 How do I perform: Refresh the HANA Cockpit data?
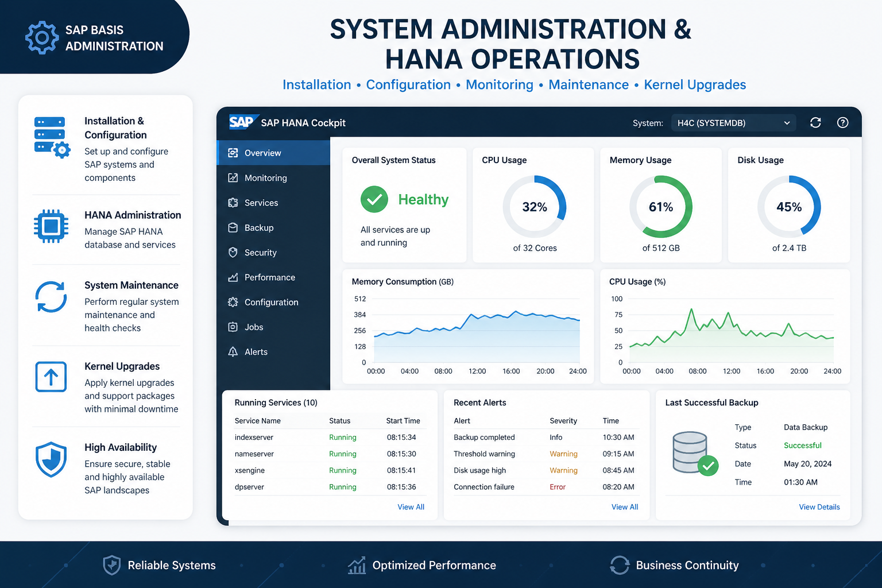[x=815, y=122]
